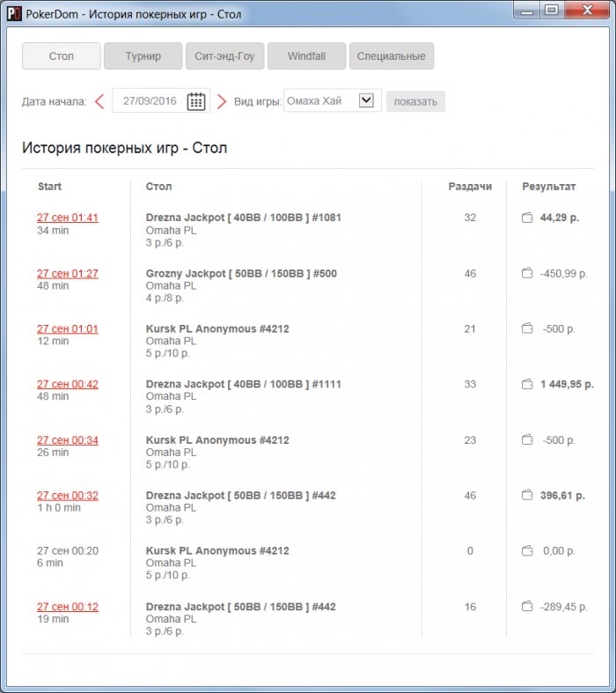
Task: Open the Сит-энд-Гоу tab
Action: 224,56
